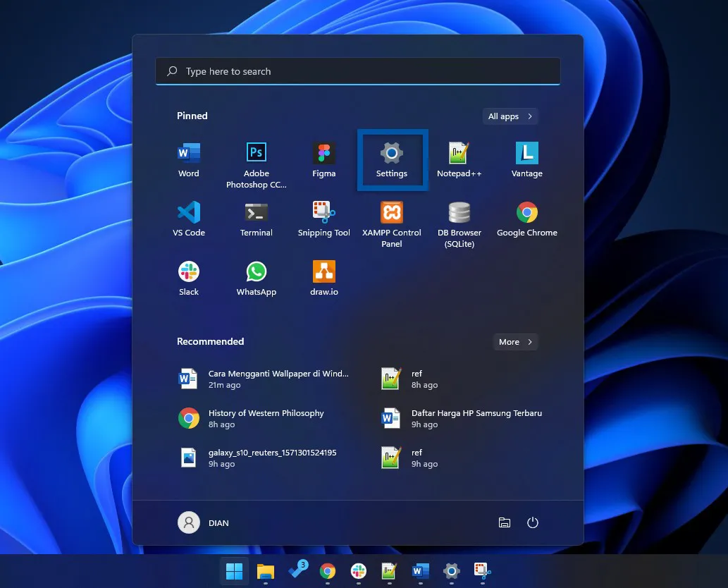Open File Explorer from the taskbar
728x588 pixels.
265,571
